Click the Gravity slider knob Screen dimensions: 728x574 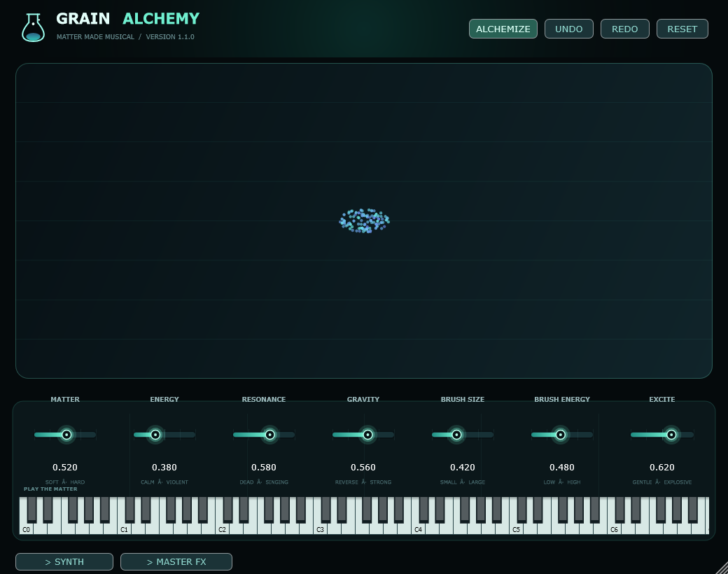(367, 435)
